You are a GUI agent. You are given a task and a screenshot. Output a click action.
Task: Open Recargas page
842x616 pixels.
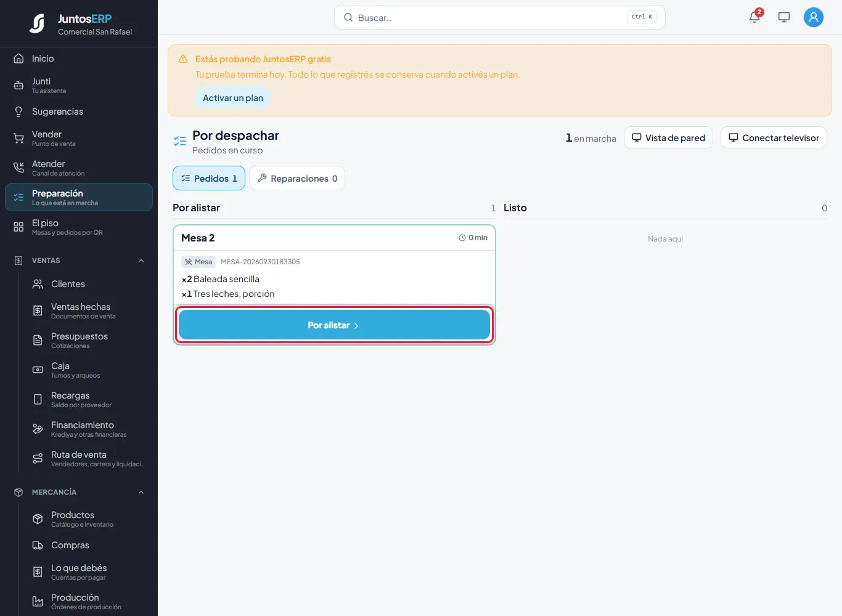pyautogui.click(x=88, y=400)
